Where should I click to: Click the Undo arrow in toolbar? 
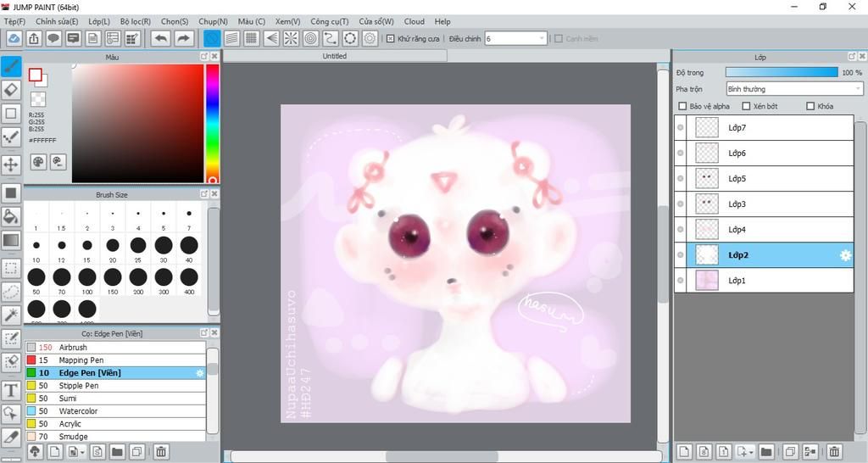click(161, 39)
